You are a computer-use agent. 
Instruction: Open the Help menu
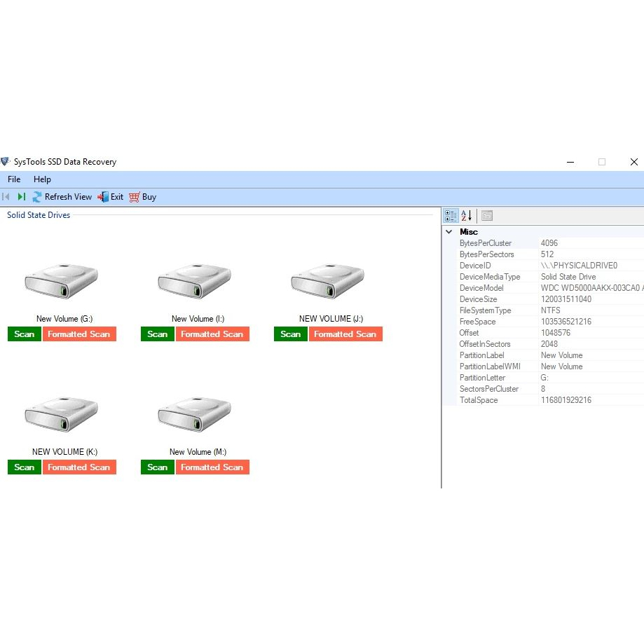click(42, 179)
